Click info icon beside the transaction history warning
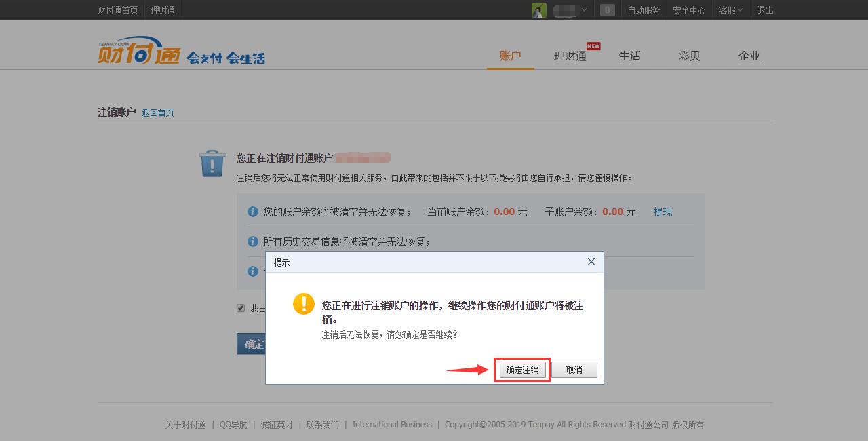This screenshot has height=441, width=868. click(254, 241)
